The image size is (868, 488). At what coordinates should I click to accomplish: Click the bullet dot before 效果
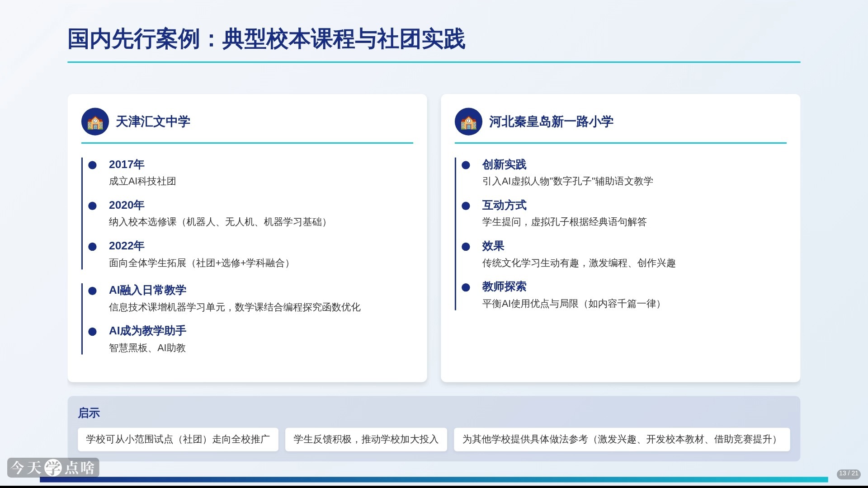click(466, 247)
